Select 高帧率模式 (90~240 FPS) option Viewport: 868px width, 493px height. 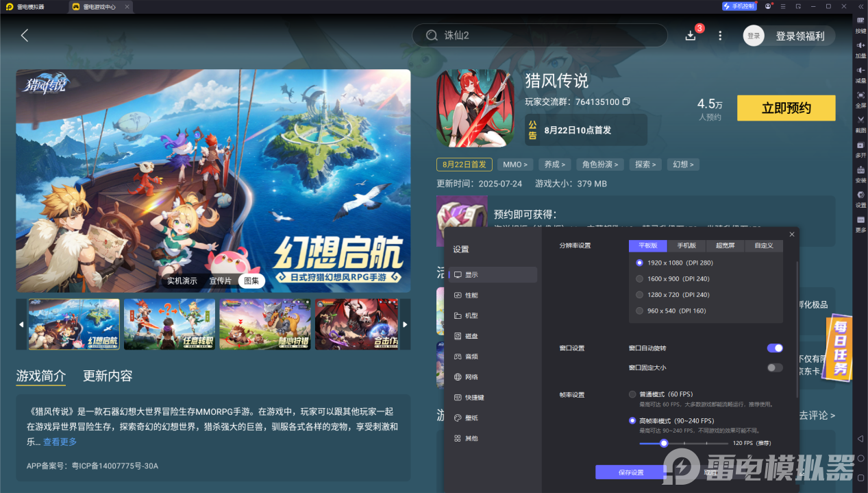click(x=671, y=420)
